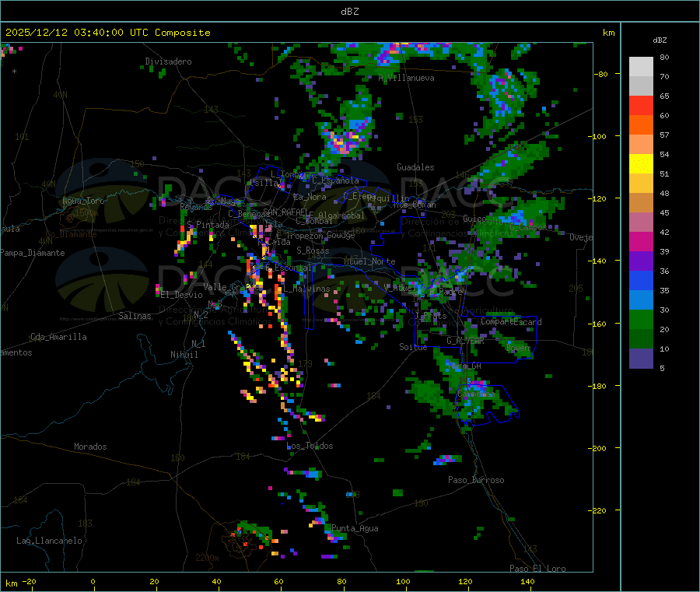
Task: Click the 2200m elevation label
Action: [207, 558]
